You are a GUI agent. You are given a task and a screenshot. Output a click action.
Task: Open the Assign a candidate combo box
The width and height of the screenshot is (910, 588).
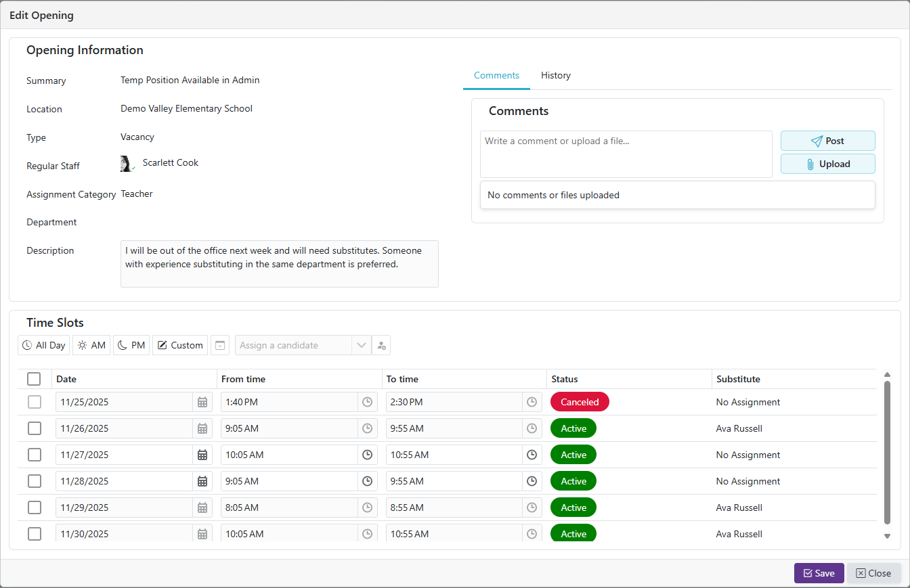294,345
